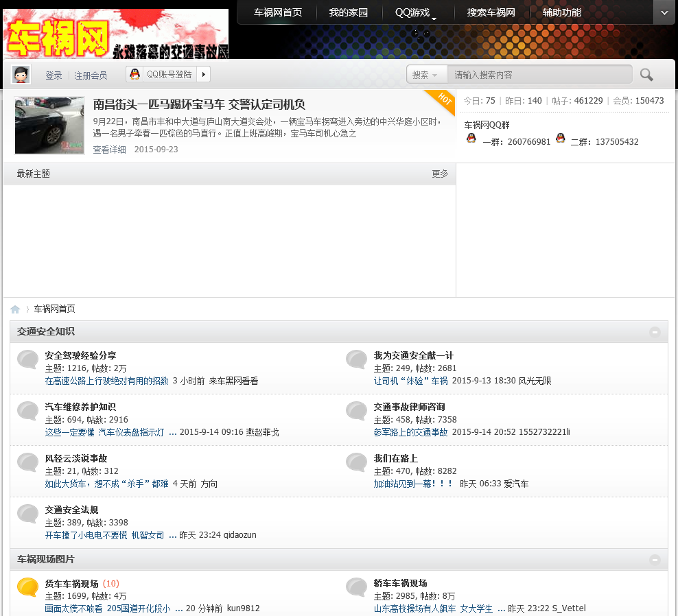Click the search input field
This screenshot has height=616, width=678.
pyautogui.click(x=539, y=75)
